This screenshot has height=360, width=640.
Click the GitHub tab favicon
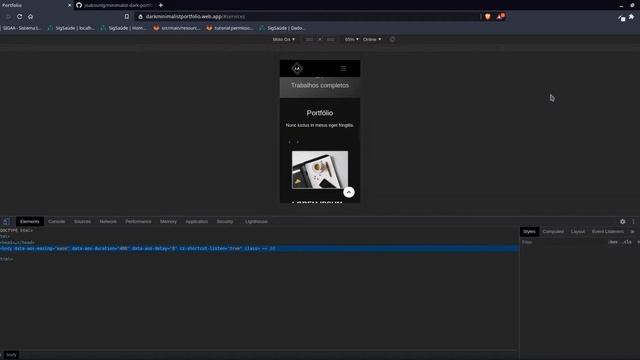click(79, 5)
